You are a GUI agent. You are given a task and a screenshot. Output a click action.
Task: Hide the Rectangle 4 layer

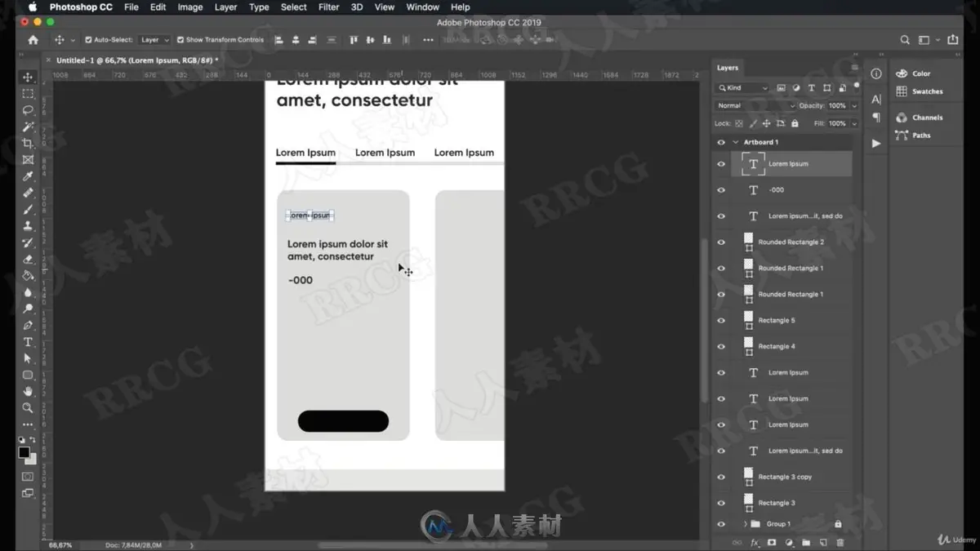click(721, 347)
